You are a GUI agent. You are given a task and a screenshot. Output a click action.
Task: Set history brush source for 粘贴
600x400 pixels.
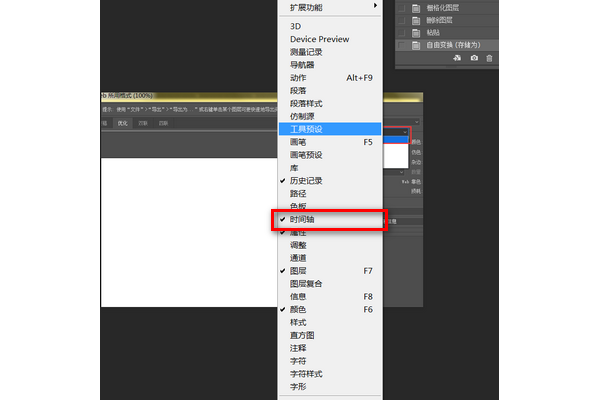pyautogui.click(x=401, y=33)
